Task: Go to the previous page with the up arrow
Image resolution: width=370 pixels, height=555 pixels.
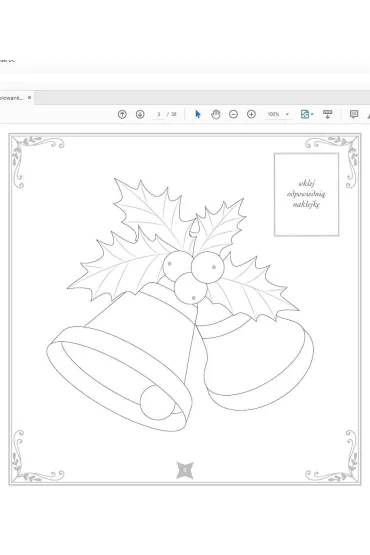Action: pyautogui.click(x=122, y=114)
